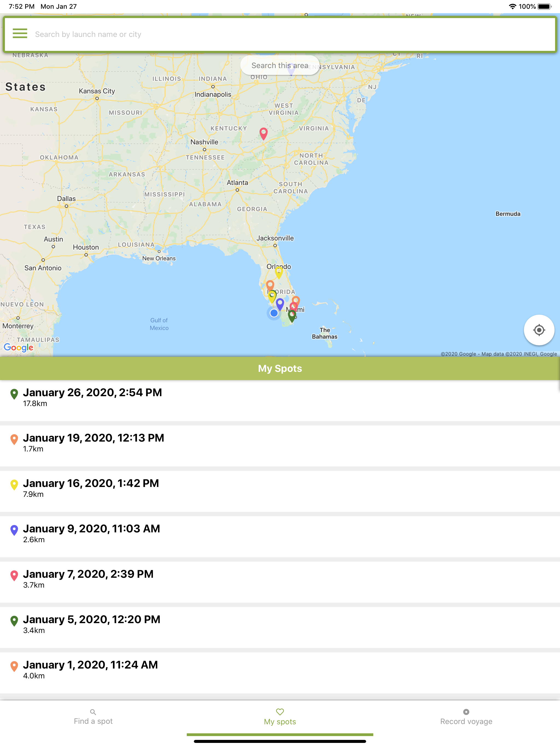560x747 pixels.
Task: Tap the 7.9km distance label
Action: (33, 494)
